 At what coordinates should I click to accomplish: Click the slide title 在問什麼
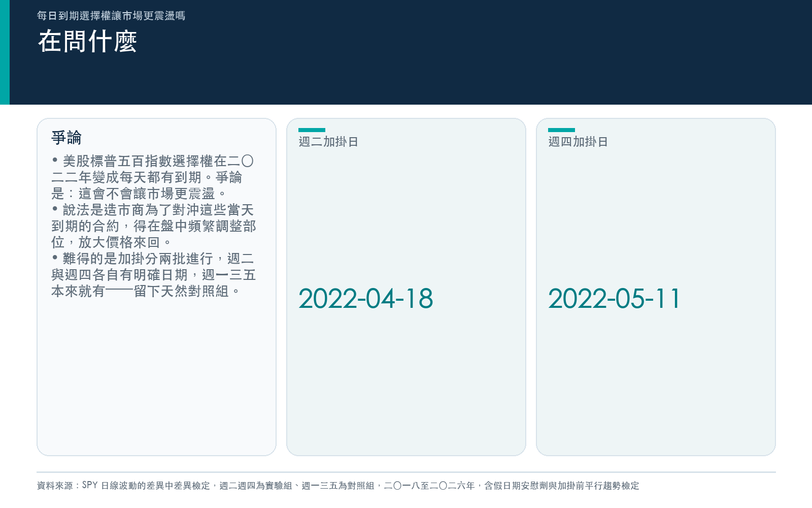pyautogui.click(x=87, y=41)
